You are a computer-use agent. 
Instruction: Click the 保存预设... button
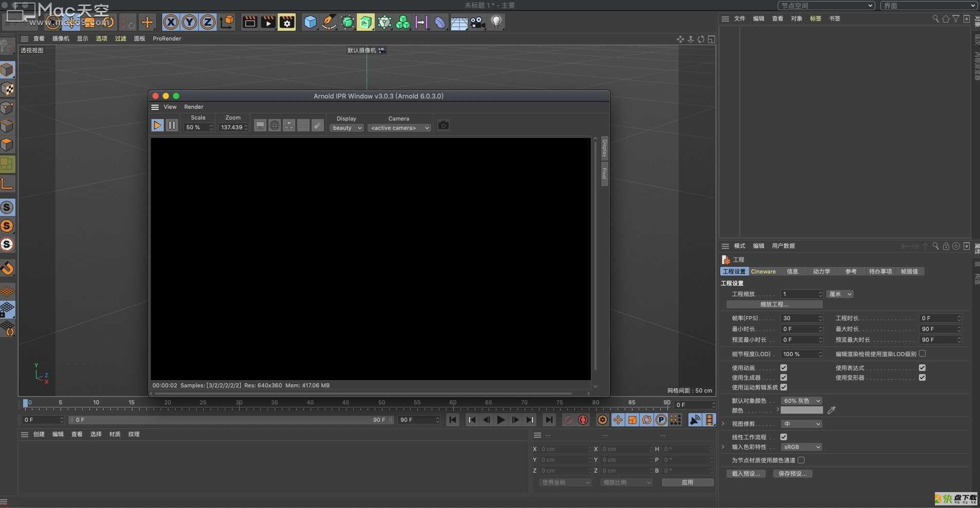click(793, 474)
